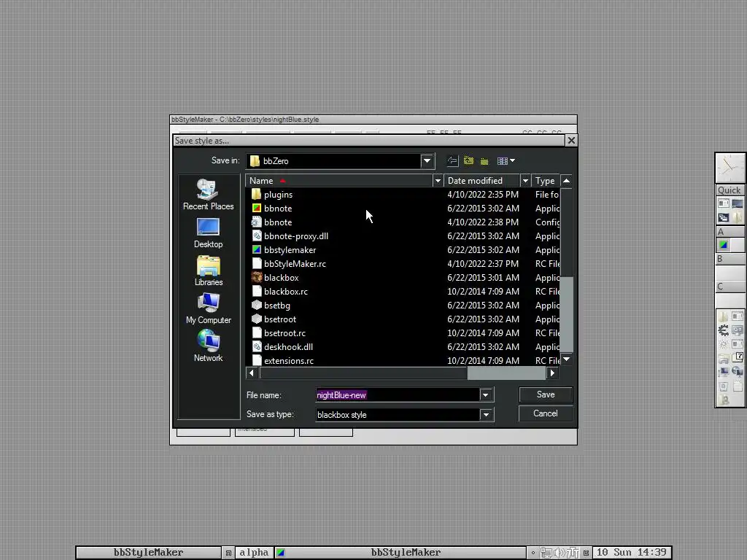The height and width of the screenshot is (560, 747).
Task: Click the Quick section header in side bar
Action: click(730, 190)
